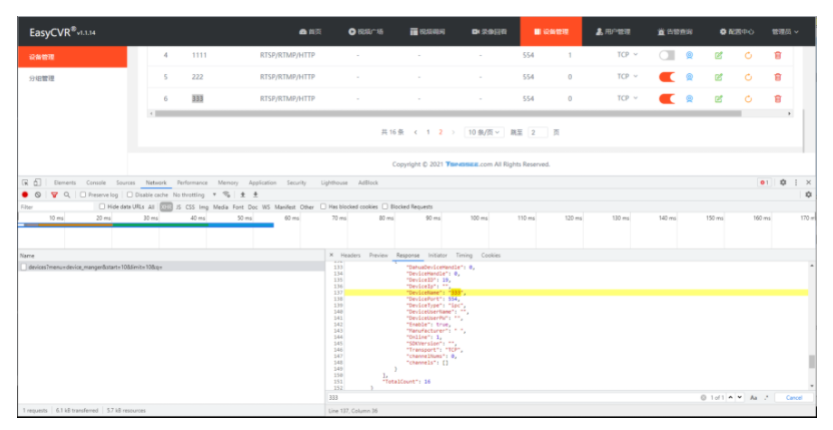Switch to DevTools Console tab

point(96,182)
